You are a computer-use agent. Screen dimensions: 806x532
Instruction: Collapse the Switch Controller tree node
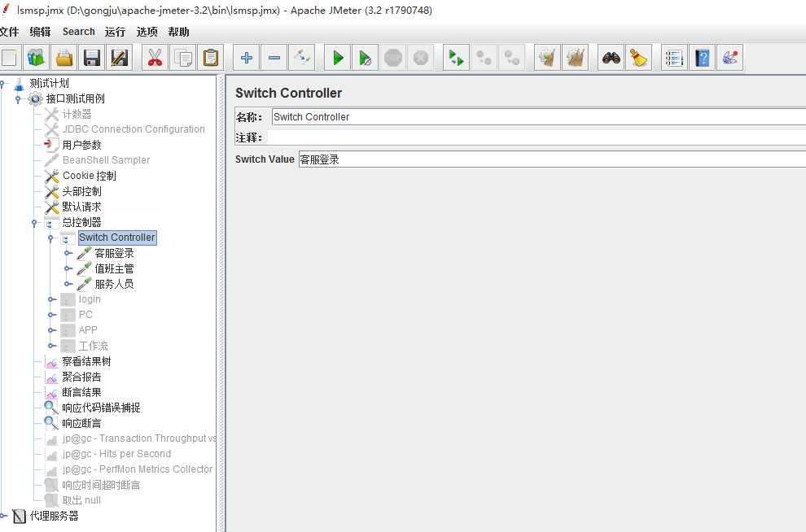[x=50, y=238]
